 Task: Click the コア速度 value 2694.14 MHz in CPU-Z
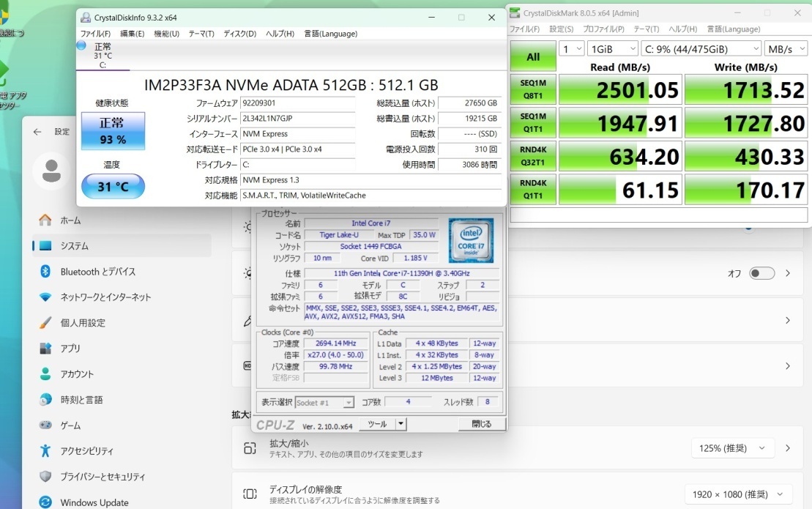(x=335, y=343)
